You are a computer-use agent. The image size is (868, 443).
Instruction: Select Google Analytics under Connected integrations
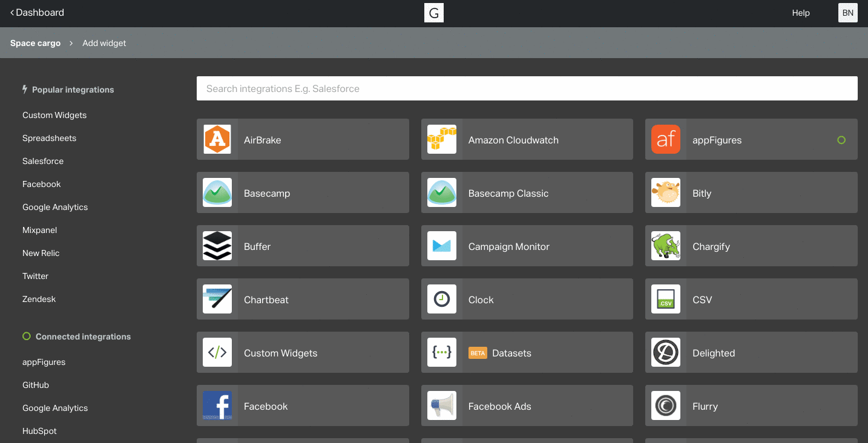pyautogui.click(x=55, y=408)
